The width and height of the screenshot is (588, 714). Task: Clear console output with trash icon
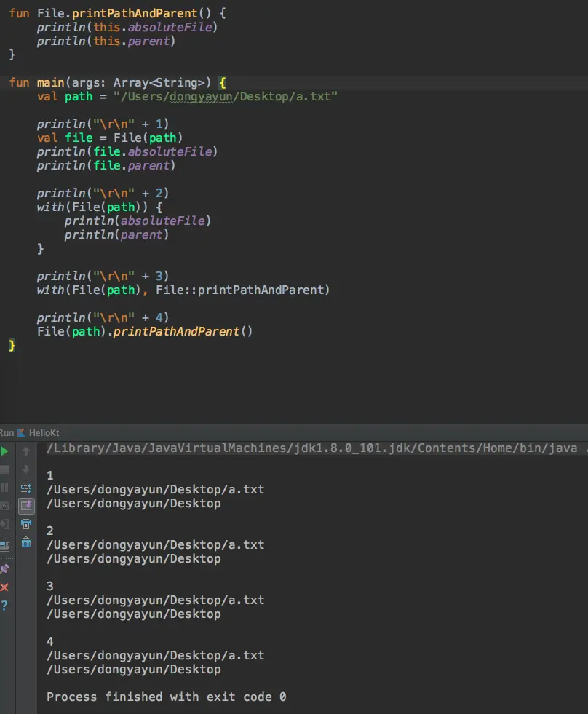26,542
